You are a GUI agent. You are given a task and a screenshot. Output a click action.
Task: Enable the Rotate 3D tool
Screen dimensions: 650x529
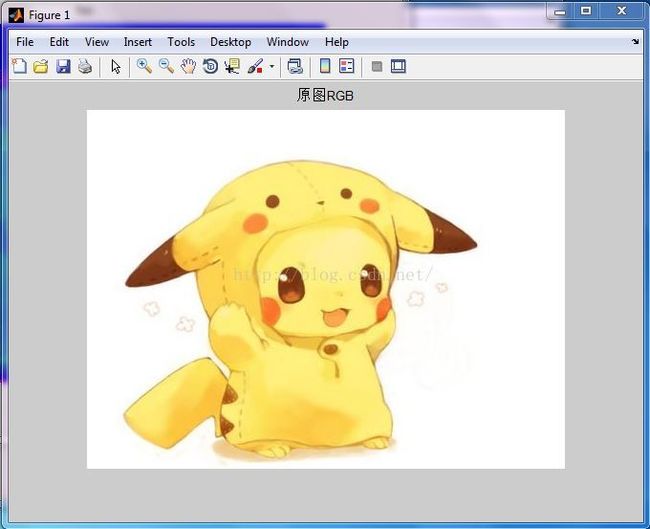coord(211,66)
